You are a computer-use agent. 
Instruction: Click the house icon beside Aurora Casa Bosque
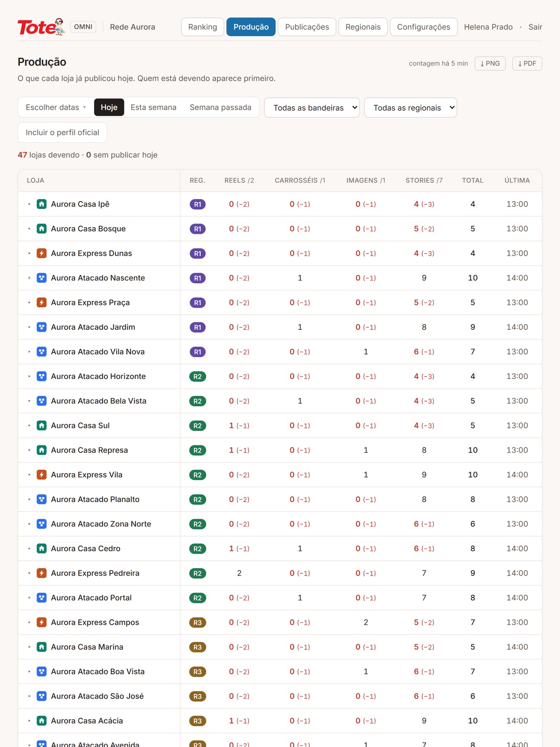pyautogui.click(x=42, y=229)
